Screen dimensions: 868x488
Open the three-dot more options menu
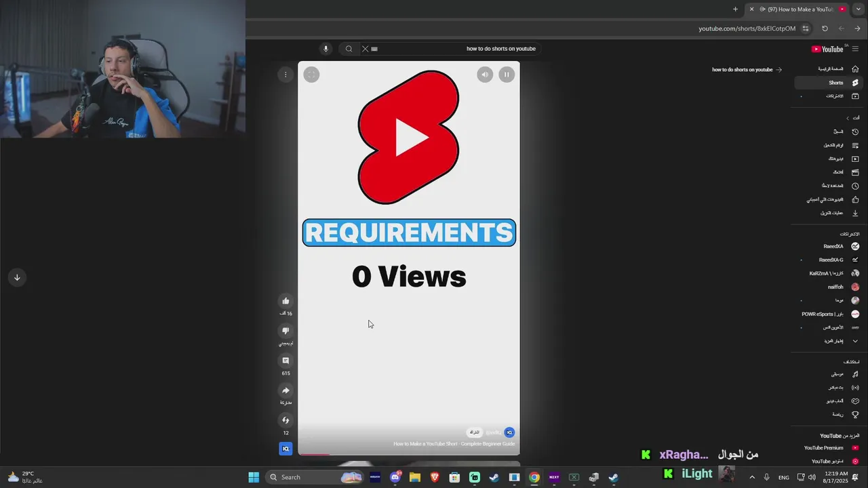coord(285,75)
